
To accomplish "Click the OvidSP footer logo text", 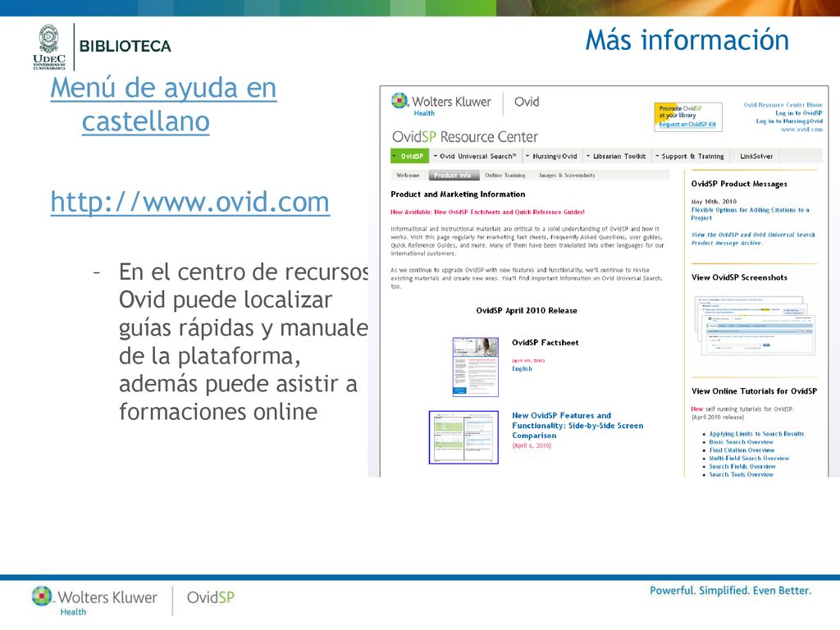I will [x=211, y=597].
